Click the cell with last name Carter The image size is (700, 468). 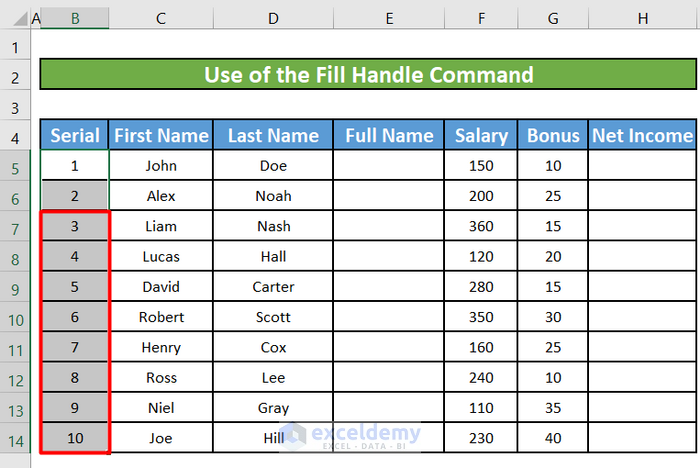[273, 287]
